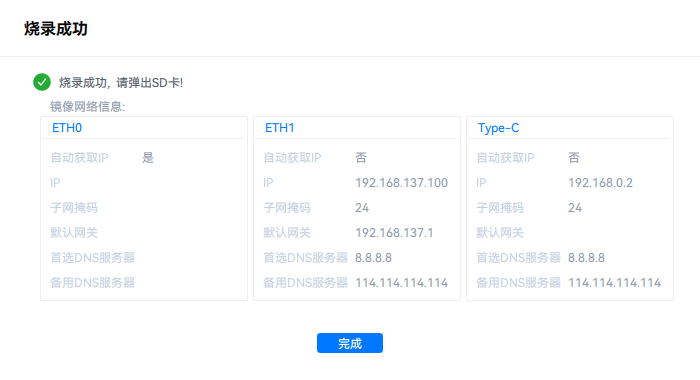Click the 烧录成功, 请弹出SD卡! message
Image resolution: width=700 pixels, height=380 pixels.
(x=121, y=83)
